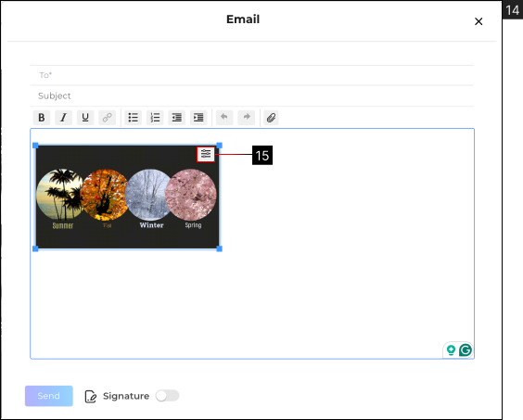Screen dimensions: 523x420
Task: Decrease the paragraph indent
Action: tap(177, 118)
